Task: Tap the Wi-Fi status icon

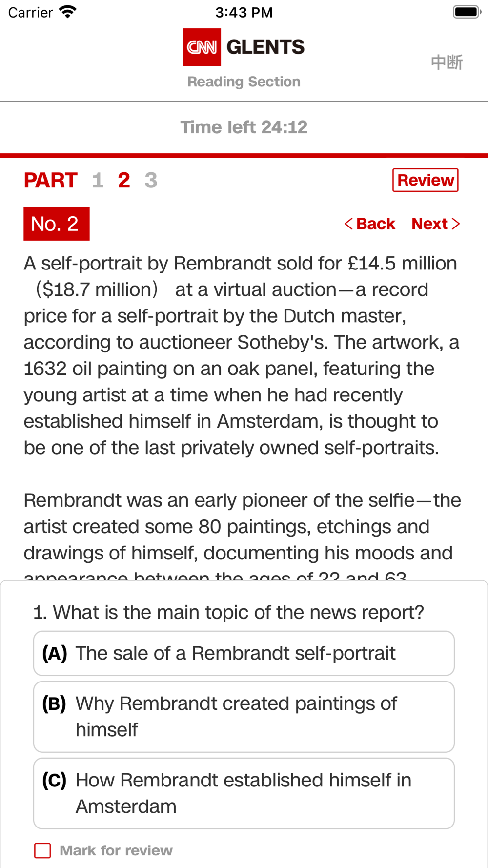Action: [67, 12]
